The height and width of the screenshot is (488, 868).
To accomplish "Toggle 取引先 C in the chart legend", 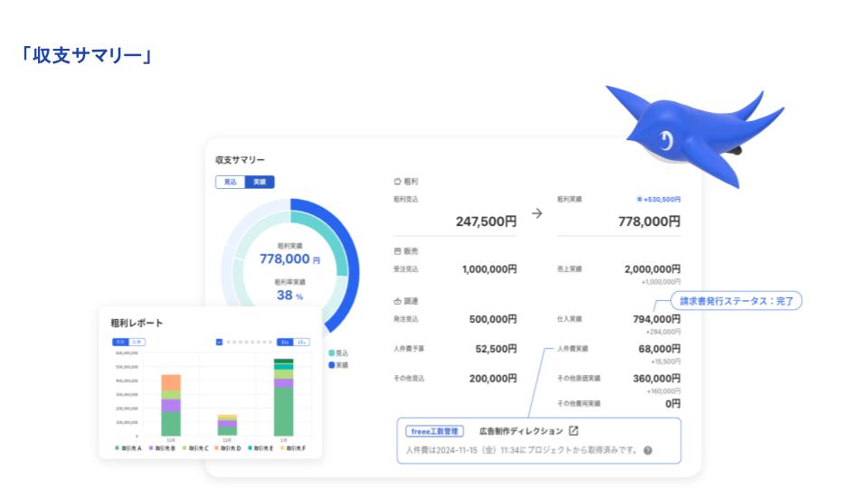I will 195,448.
